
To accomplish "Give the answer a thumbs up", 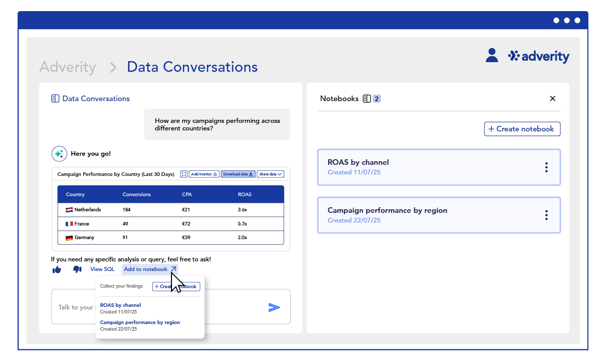I will [x=57, y=269].
